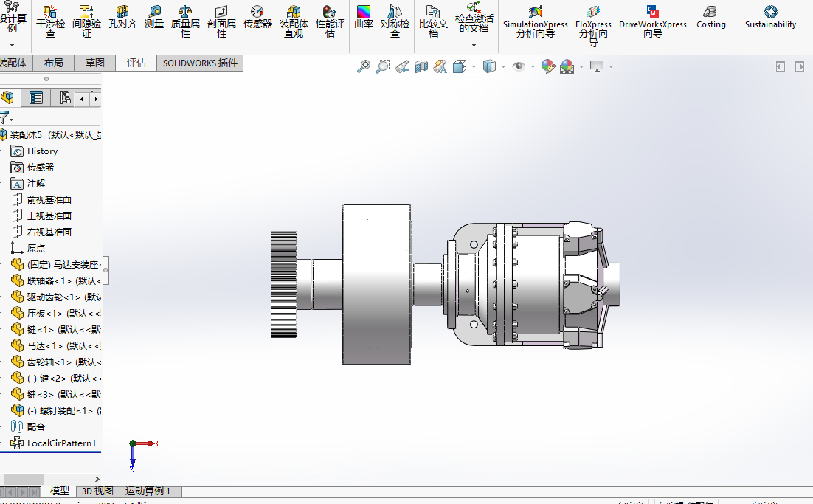Launch DriveWorksXpress 向导
The image size is (813, 504).
pos(653,21)
